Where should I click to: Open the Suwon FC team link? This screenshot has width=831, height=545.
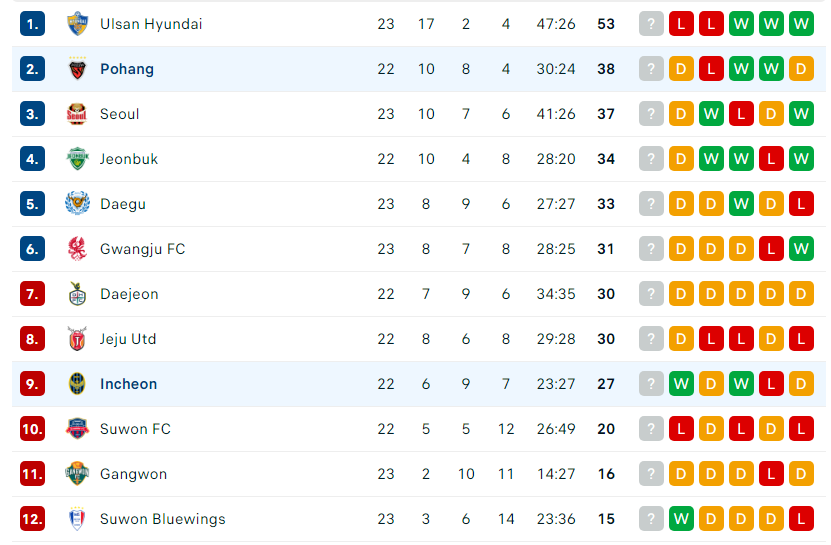coord(135,429)
